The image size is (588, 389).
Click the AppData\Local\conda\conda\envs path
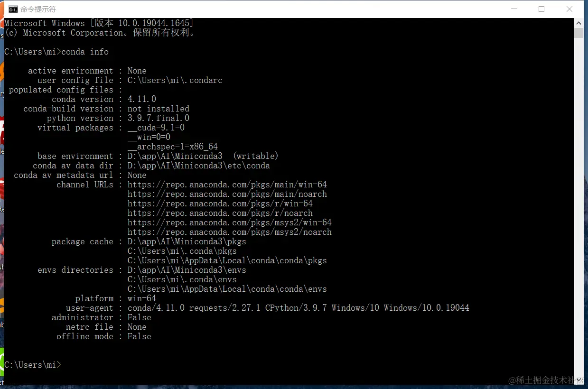click(x=227, y=289)
